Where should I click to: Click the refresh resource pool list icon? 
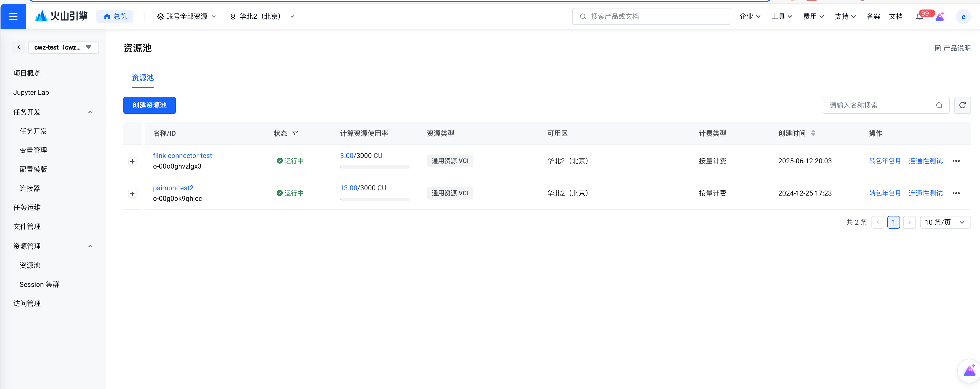pyautogui.click(x=962, y=105)
